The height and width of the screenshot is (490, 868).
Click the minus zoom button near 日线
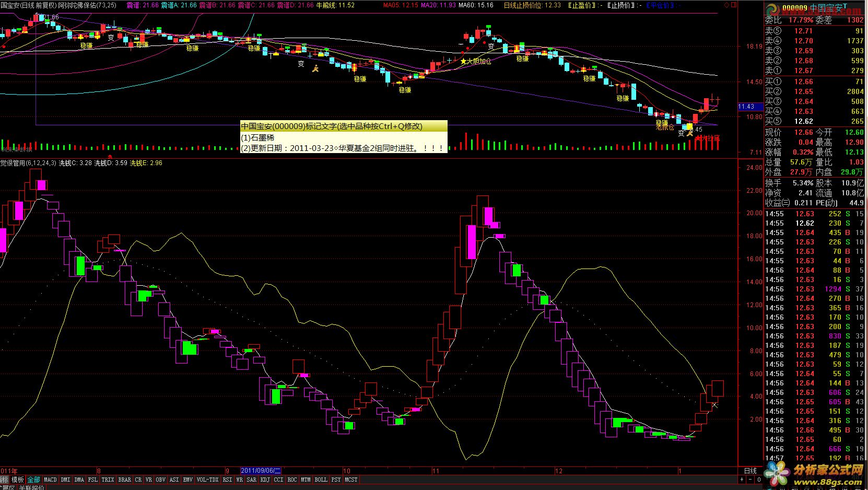pos(750,479)
